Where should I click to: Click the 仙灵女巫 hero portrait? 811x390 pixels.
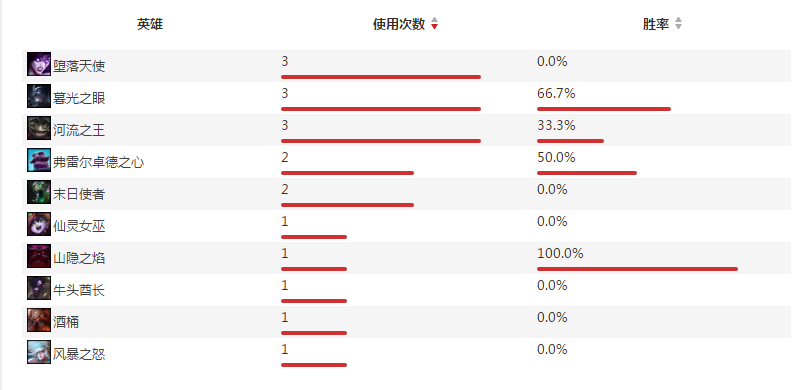pyautogui.click(x=39, y=224)
